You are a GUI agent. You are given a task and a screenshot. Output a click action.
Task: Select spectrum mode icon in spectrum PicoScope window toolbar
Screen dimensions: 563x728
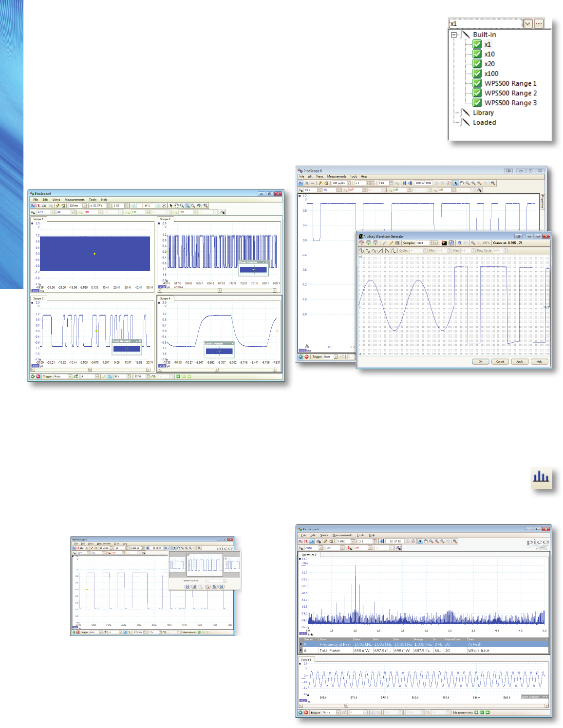pyautogui.click(x=312, y=541)
